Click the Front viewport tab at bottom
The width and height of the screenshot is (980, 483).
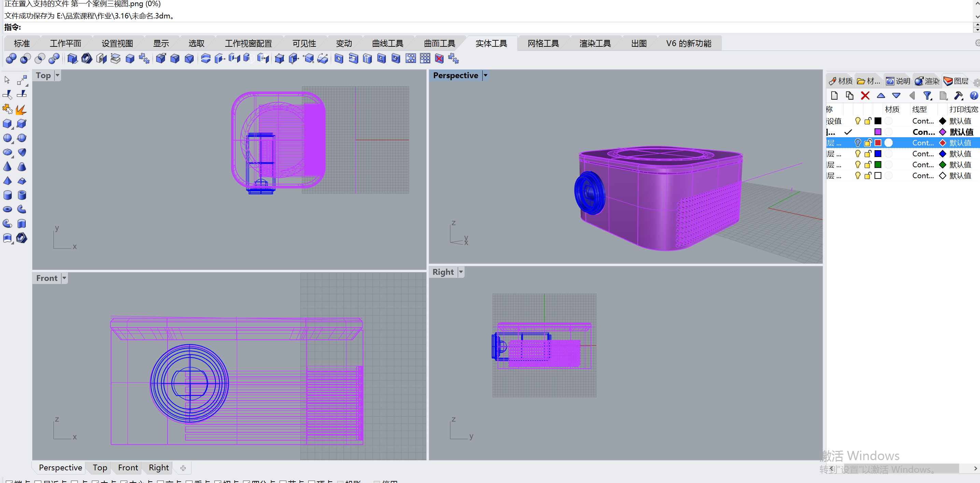(128, 467)
